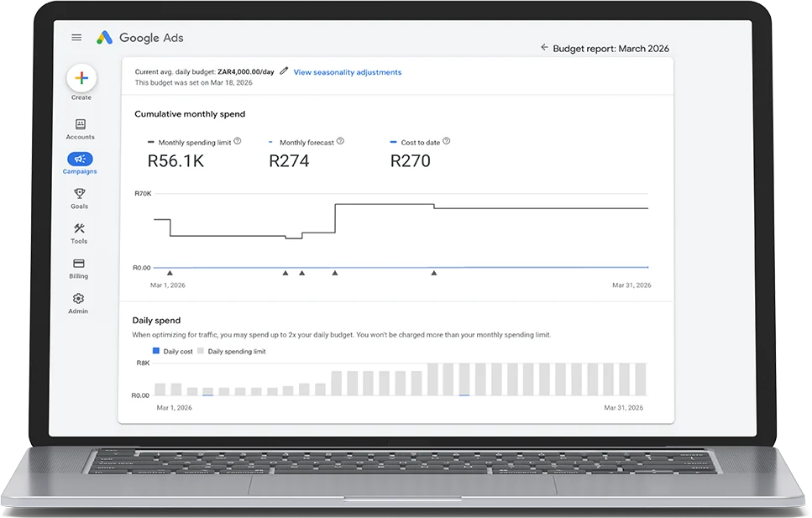Screen dimensions: 812x518
Task: Click the R56.1K spending limit value
Action: coord(175,161)
